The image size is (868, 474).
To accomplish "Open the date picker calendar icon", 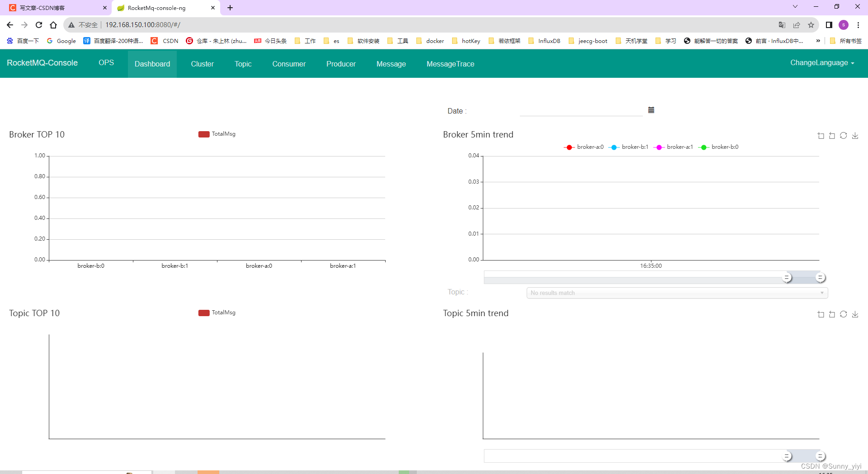I will pyautogui.click(x=651, y=110).
